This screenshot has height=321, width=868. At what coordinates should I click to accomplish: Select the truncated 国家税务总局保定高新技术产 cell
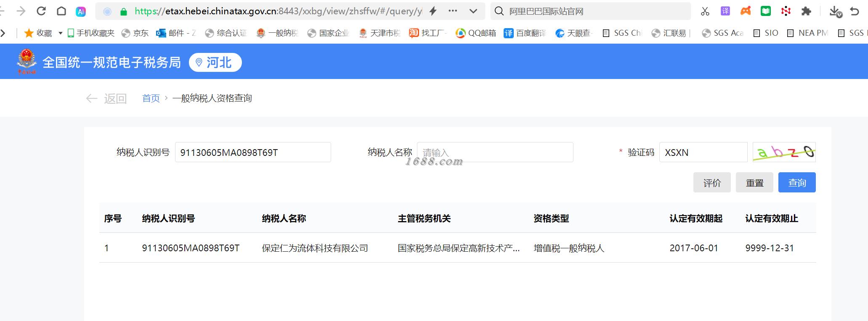pyautogui.click(x=459, y=248)
